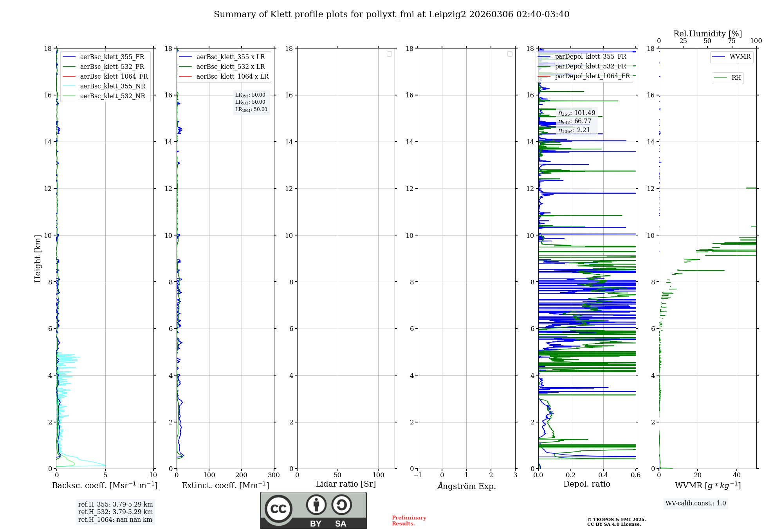Click the ShareAlike SA circular arrow icon
The height and width of the screenshot is (532, 783).
tap(341, 505)
